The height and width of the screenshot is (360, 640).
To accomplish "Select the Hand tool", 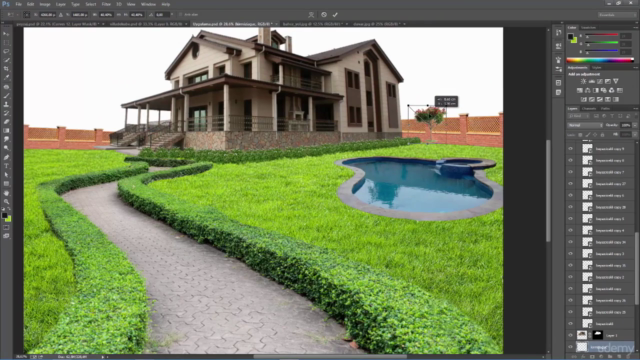I will (6, 193).
